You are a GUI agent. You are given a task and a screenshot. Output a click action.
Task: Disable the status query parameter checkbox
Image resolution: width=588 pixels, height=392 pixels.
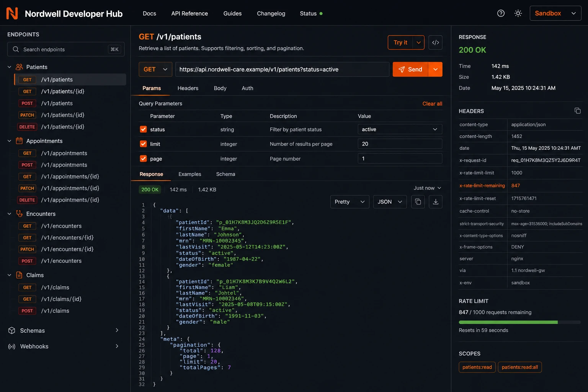(x=143, y=129)
